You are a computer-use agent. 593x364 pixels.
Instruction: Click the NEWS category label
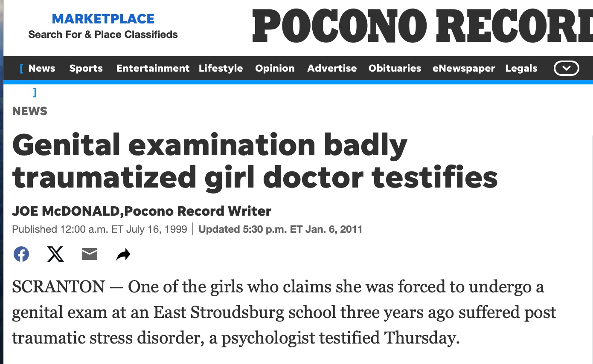click(x=30, y=111)
